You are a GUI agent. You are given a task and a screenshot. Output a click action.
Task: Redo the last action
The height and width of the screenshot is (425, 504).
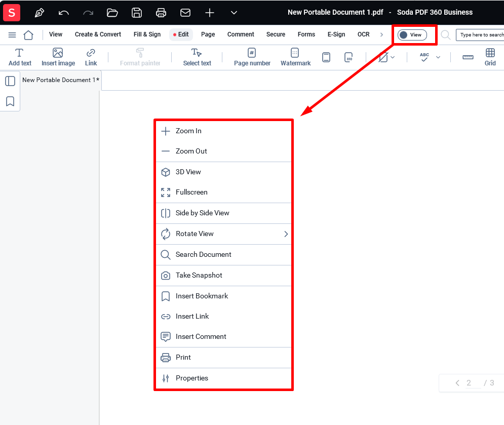pyautogui.click(x=88, y=13)
